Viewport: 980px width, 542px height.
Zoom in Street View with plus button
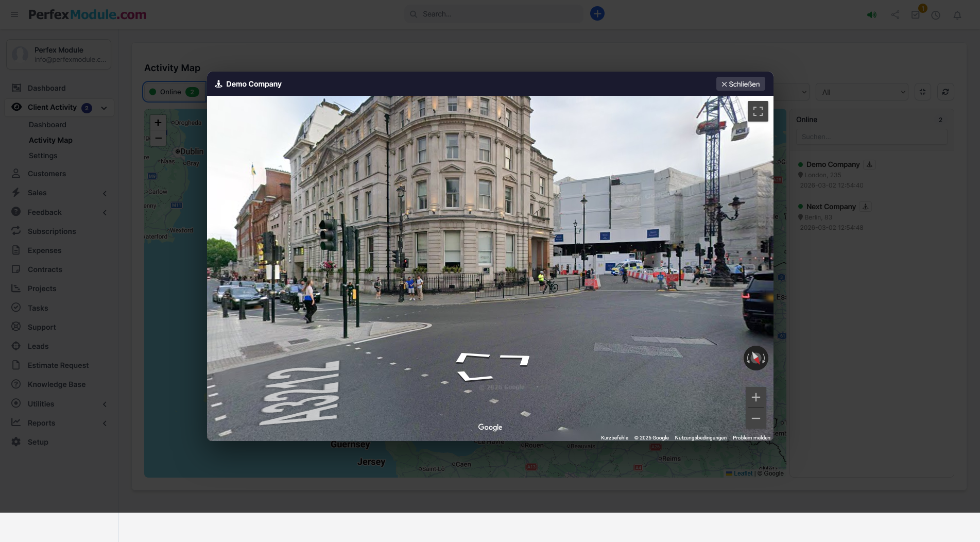755,397
